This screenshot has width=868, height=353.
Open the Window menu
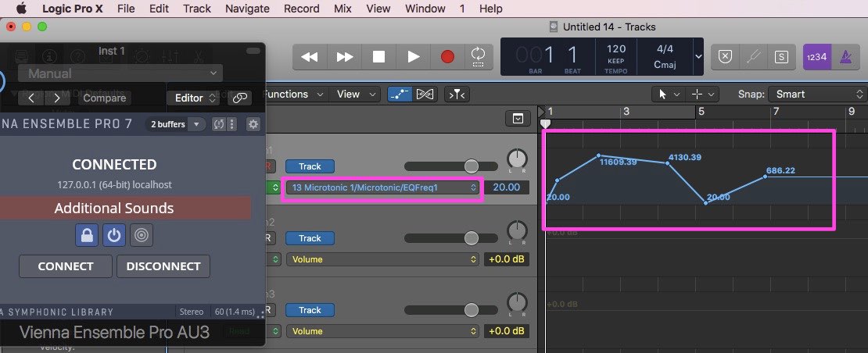pos(425,9)
